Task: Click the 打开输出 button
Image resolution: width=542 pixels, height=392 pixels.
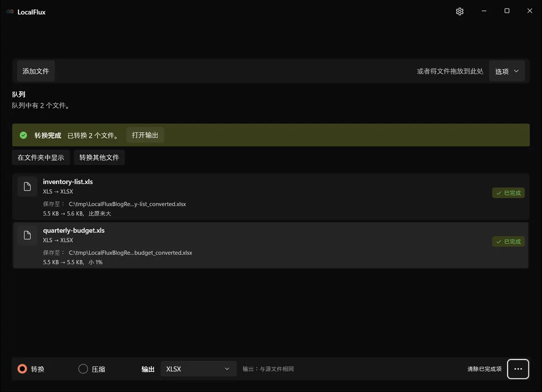Action: pyautogui.click(x=145, y=135)
